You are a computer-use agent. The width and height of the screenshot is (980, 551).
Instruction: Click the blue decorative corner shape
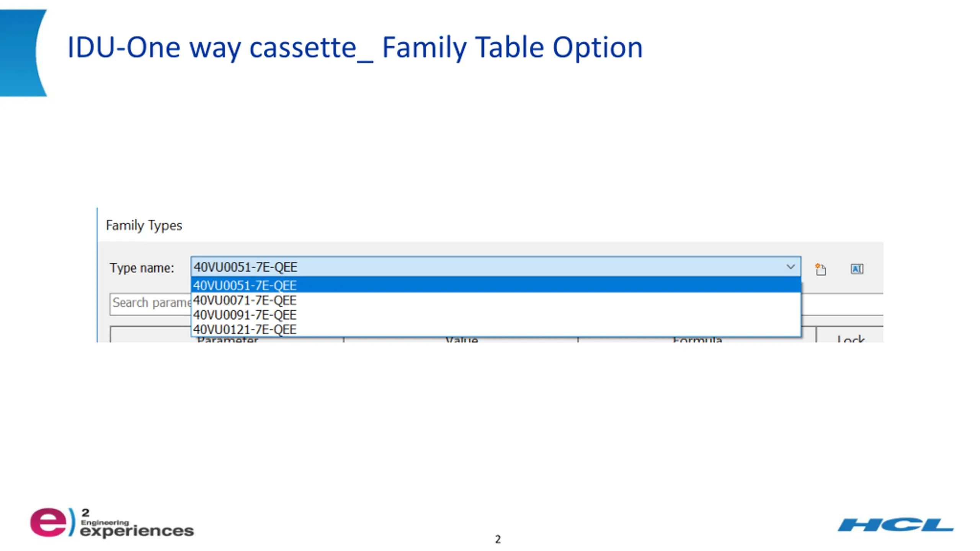22,53
